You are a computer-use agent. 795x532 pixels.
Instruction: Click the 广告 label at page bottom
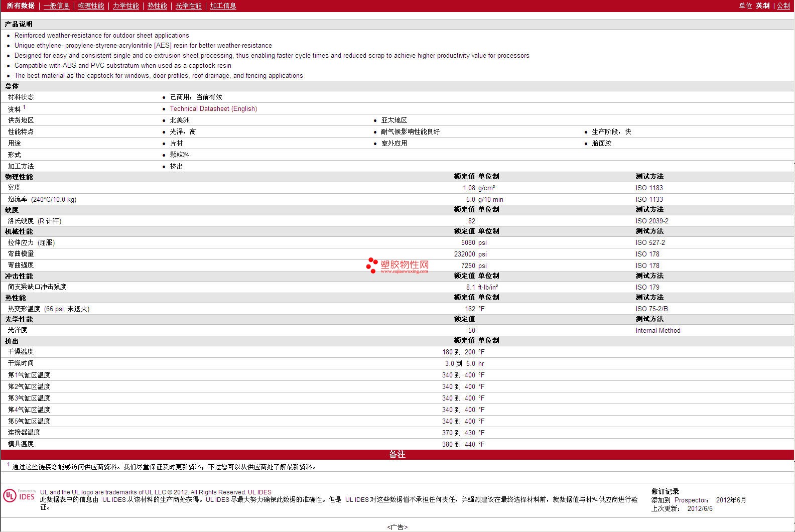pos(397,527)
